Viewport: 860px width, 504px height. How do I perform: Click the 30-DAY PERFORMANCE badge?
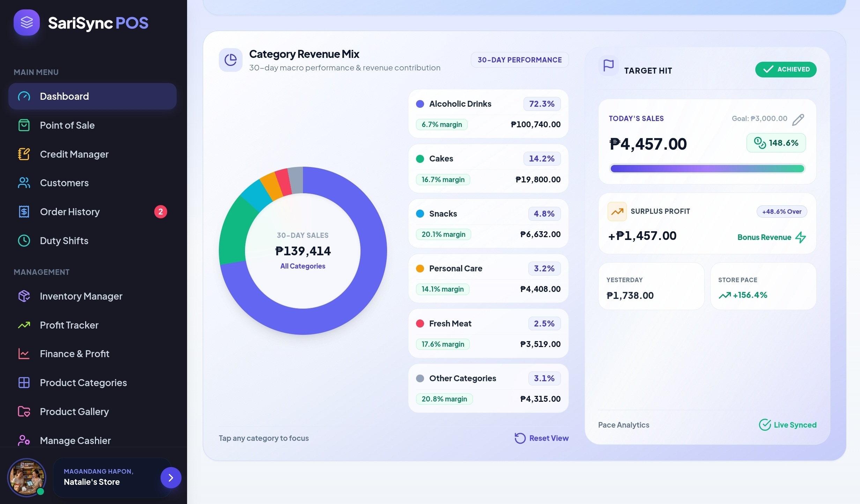[x=520, y=60]
